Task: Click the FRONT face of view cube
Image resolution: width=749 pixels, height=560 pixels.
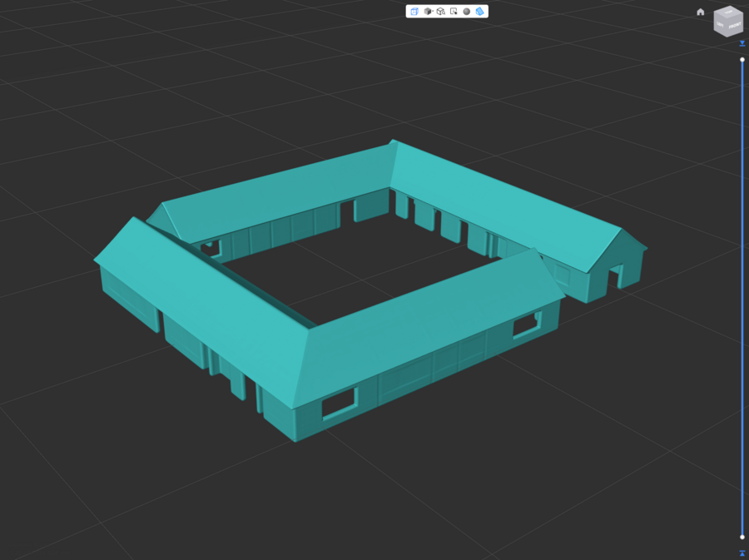Action: click(x=735, y=25)
